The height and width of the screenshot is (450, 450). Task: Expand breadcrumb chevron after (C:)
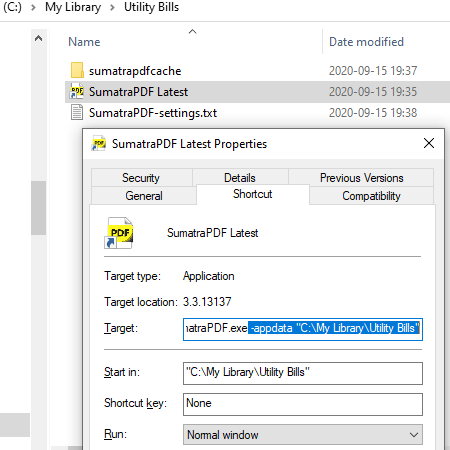(x=33, y=7)
